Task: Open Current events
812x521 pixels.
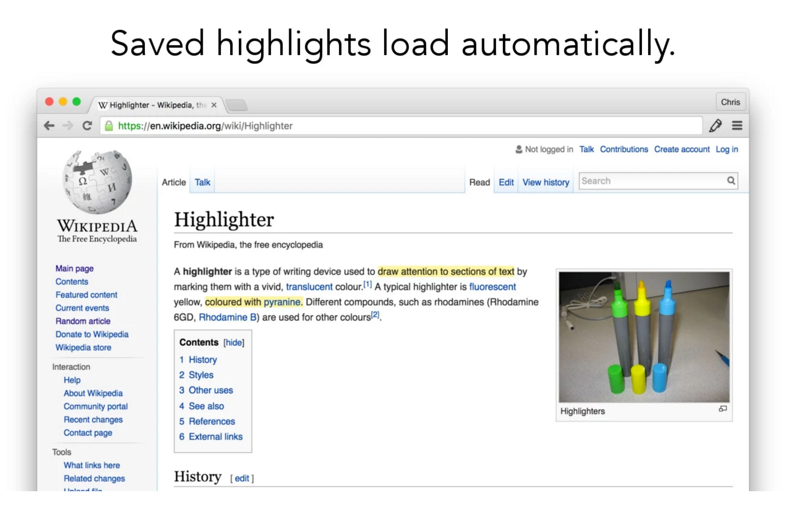Action: coord(82,308)
